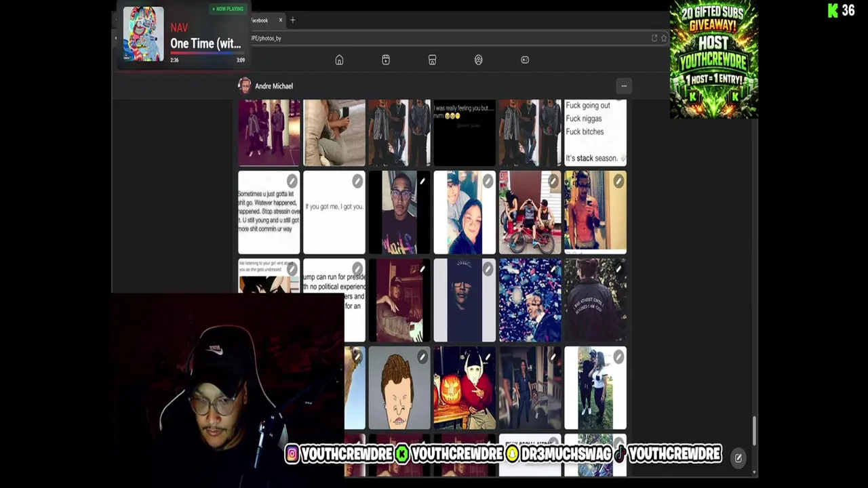Open the Facebook Gaming controller icon
This screenshot has width=868, height=488.
[525, 60]
